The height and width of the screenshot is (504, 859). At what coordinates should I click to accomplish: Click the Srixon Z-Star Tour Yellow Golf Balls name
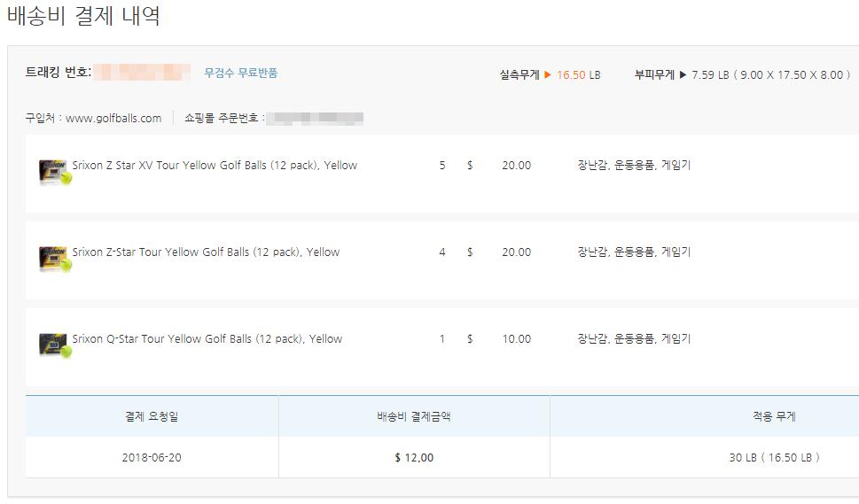(x=206, y=252)
